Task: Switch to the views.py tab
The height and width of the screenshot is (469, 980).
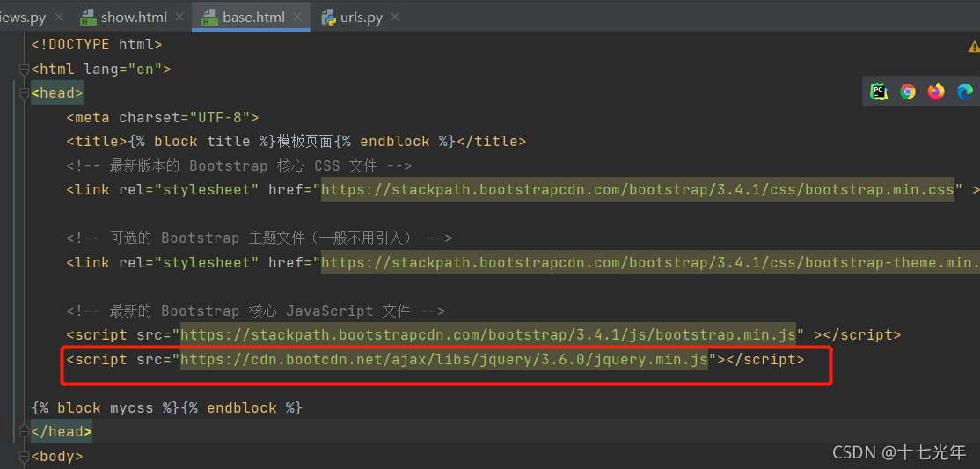Action: tap(23, 17)
